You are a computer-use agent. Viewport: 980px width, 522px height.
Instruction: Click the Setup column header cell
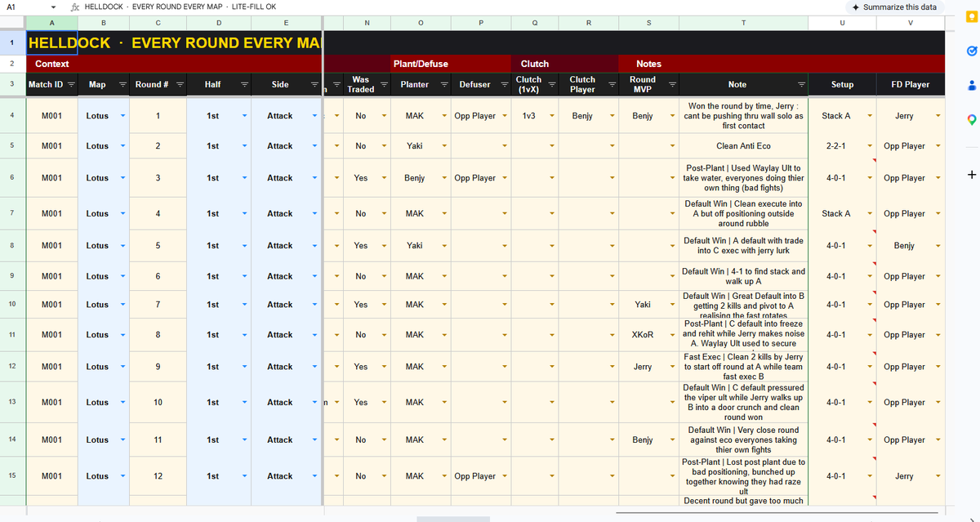click(842, 84)
